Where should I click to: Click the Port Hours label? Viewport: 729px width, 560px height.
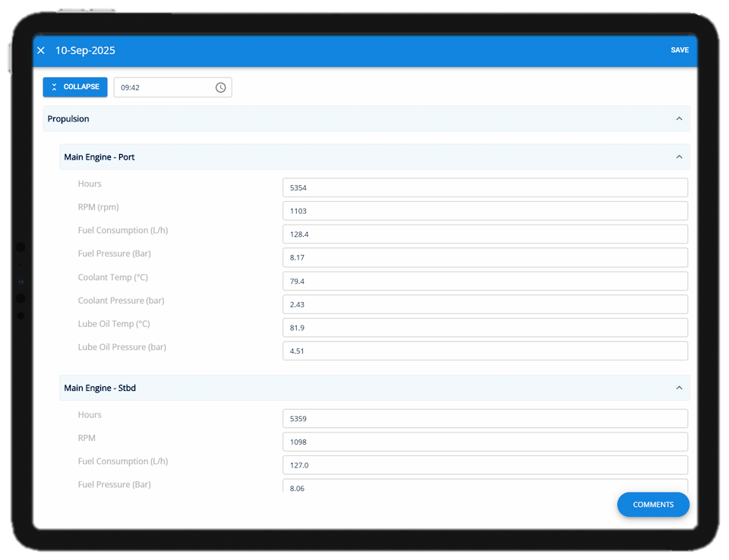[x=90, y=184]
